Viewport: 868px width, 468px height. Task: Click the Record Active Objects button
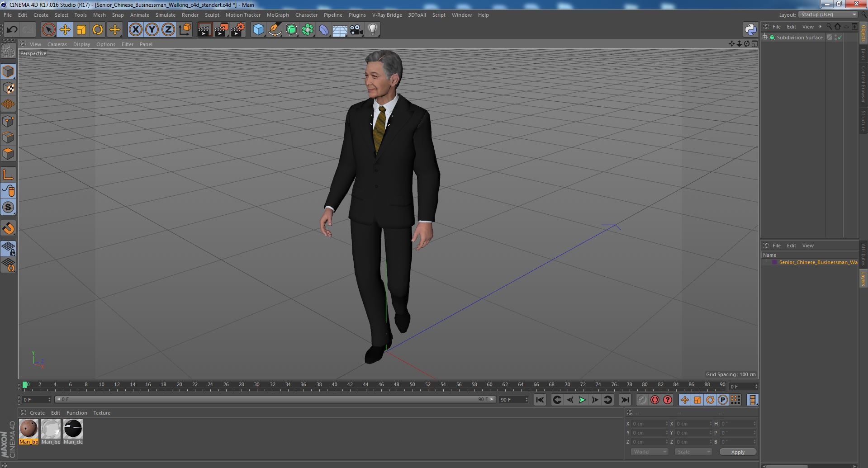tap(642, 400)
